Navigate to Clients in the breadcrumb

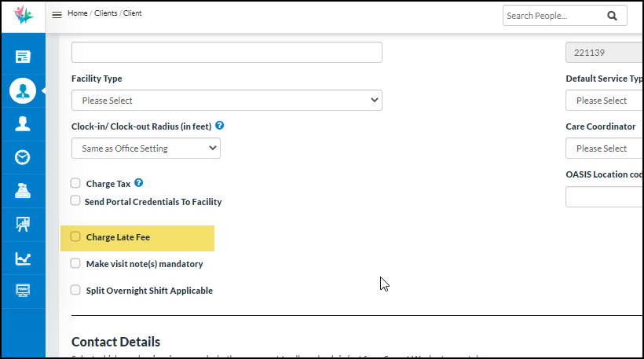click(x=106, y=13)
